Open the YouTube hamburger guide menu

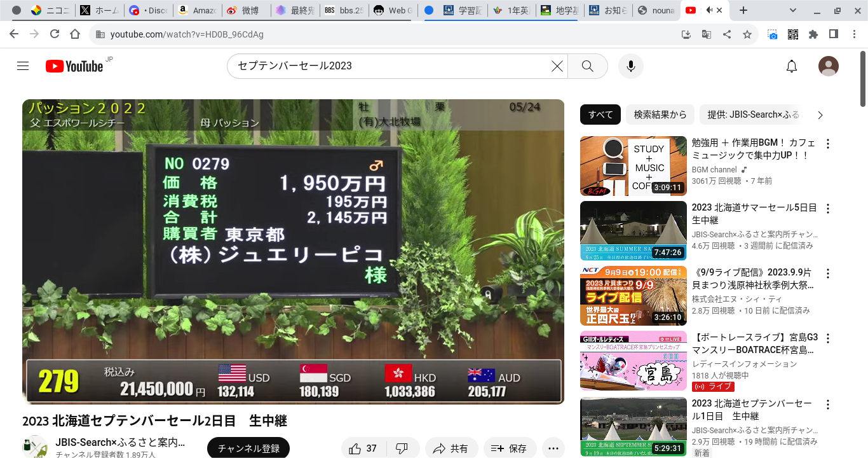click(23, 66)
